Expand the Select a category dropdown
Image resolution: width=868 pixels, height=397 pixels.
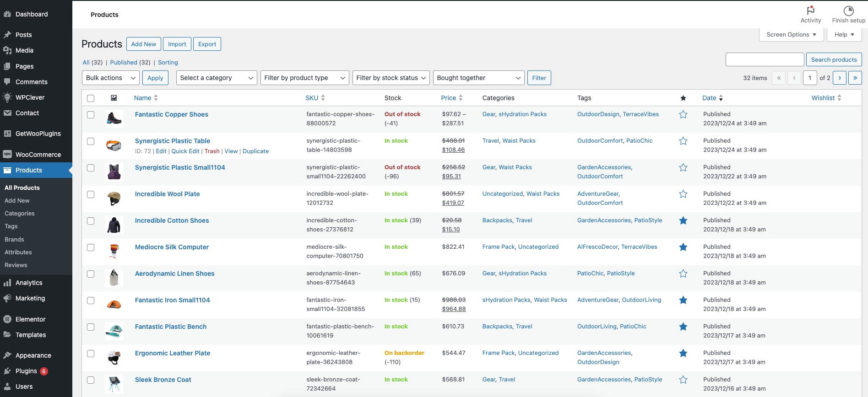pos(216,78)
